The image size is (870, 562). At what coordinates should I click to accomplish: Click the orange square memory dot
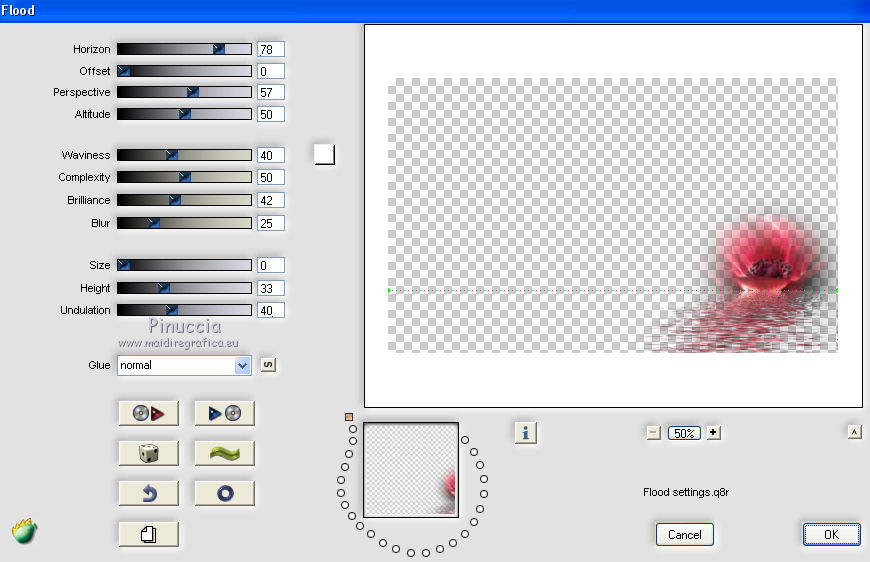click(x=349, y=417)
